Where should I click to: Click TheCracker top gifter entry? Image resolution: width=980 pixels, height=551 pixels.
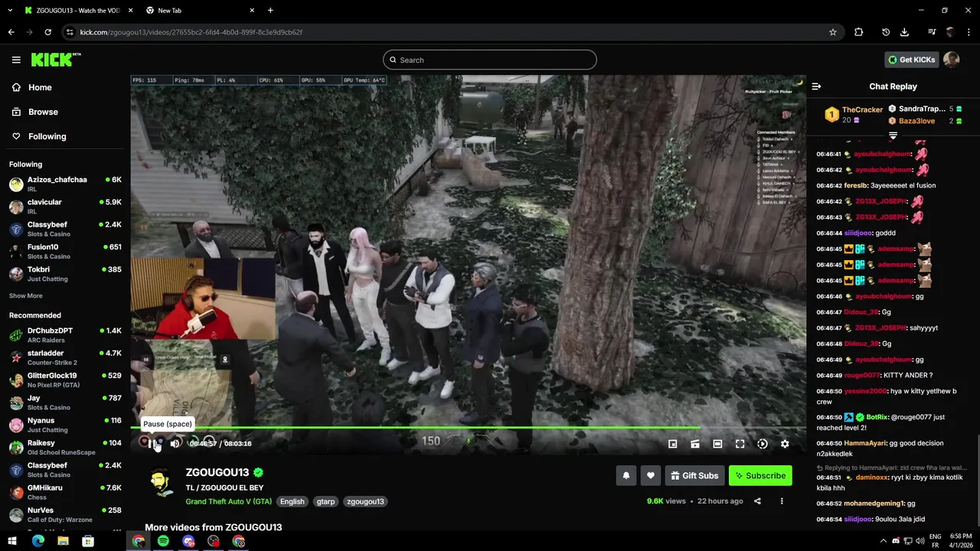coord(853,115)
